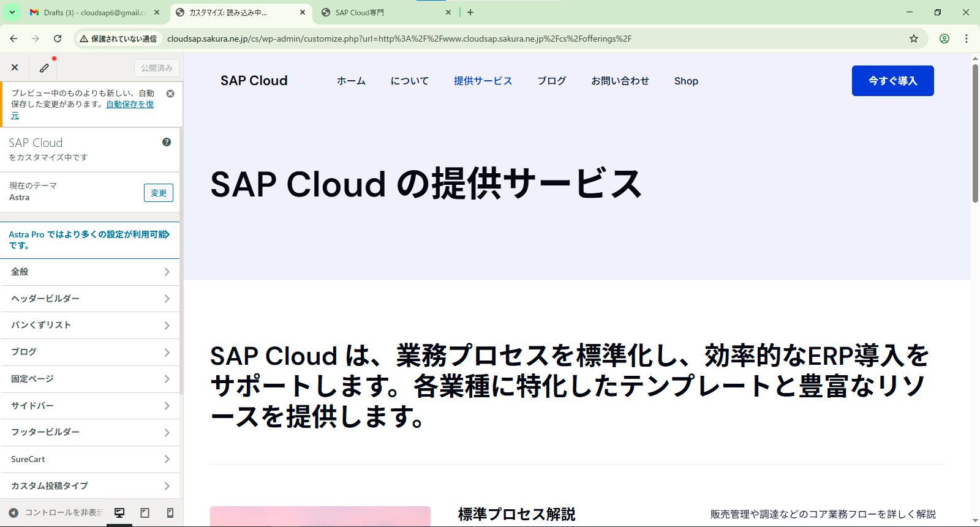Click the preview page vertical scrollbar
The image size is (980, 527).
[x=975, y=133]
